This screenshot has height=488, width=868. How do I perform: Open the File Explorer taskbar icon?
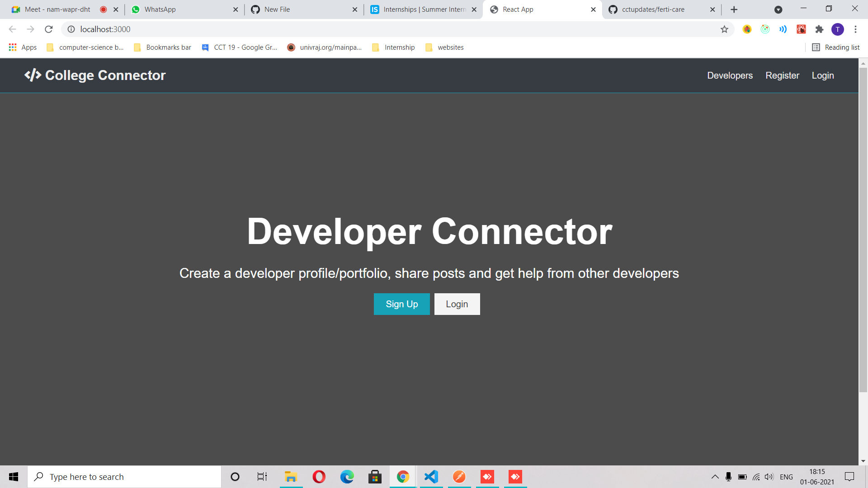click(291, 476)
